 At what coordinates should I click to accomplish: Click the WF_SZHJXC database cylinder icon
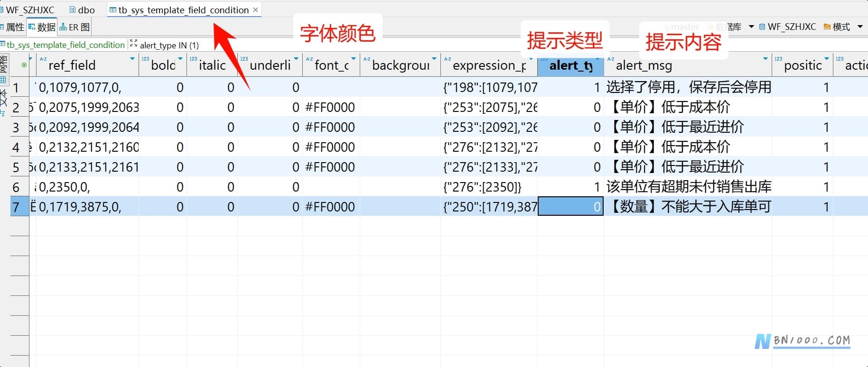tap(762, 27)
